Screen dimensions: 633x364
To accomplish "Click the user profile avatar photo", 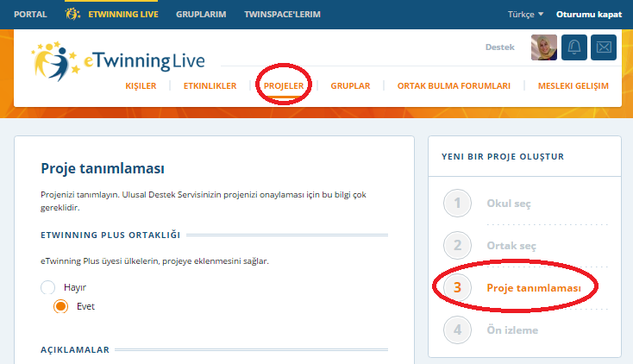I will 544,47.
